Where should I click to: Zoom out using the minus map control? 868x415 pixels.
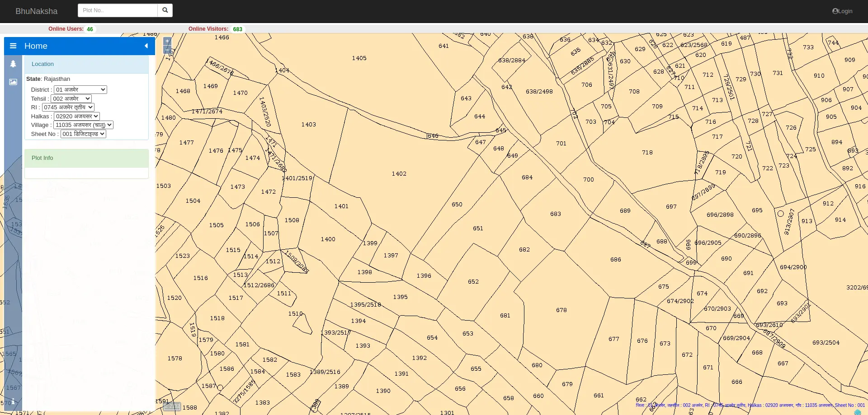click(x=167, y=50)
